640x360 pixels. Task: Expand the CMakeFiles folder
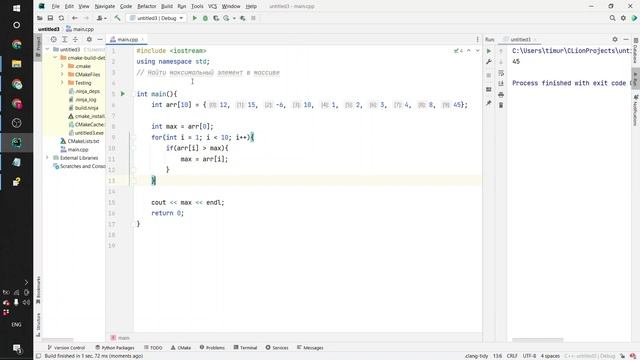pos(62,74)
